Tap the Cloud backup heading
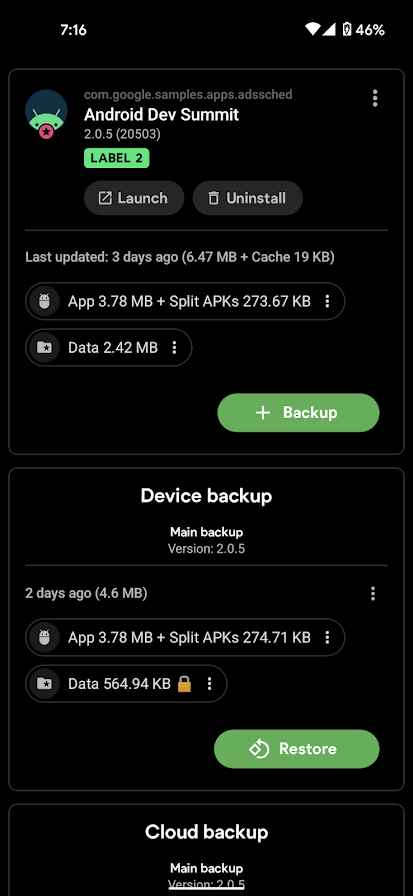 click(206, 831)
